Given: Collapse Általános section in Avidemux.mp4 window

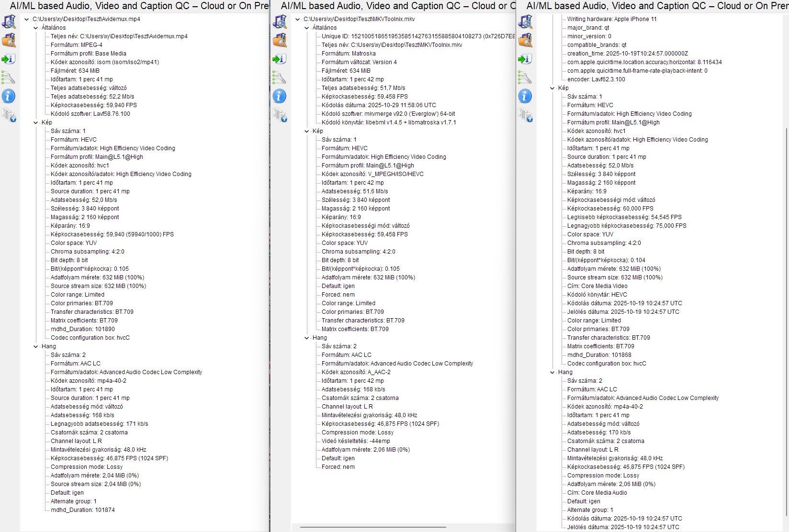Looking at the screenshot, I should click(x=35, y=28).
